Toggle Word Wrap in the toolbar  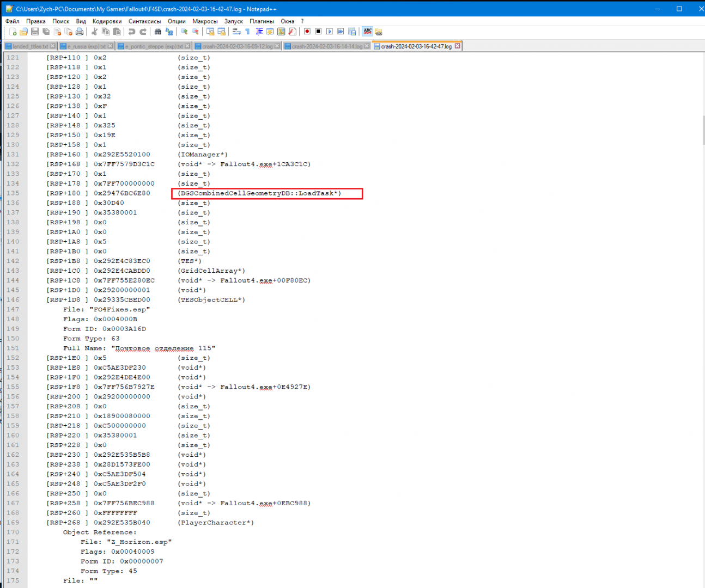(x=236, y=32)
